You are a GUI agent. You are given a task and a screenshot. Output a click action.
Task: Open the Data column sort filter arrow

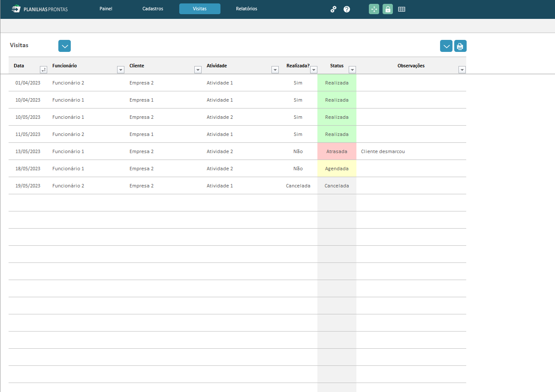(43, 70)
